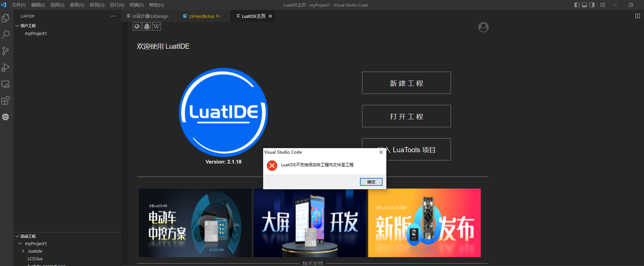Open the 电动车中控方案 banner
Viewport: 644px width, 266px height.
click(195, 223)
